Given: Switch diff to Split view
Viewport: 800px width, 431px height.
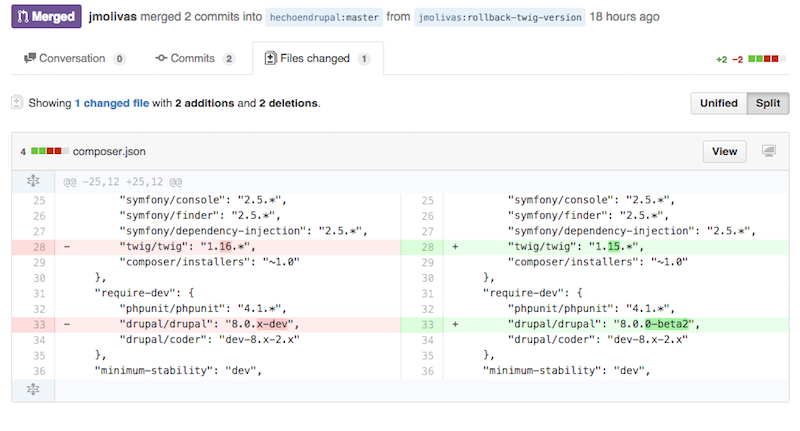Looking at the screenshot, I should (768, 103).
